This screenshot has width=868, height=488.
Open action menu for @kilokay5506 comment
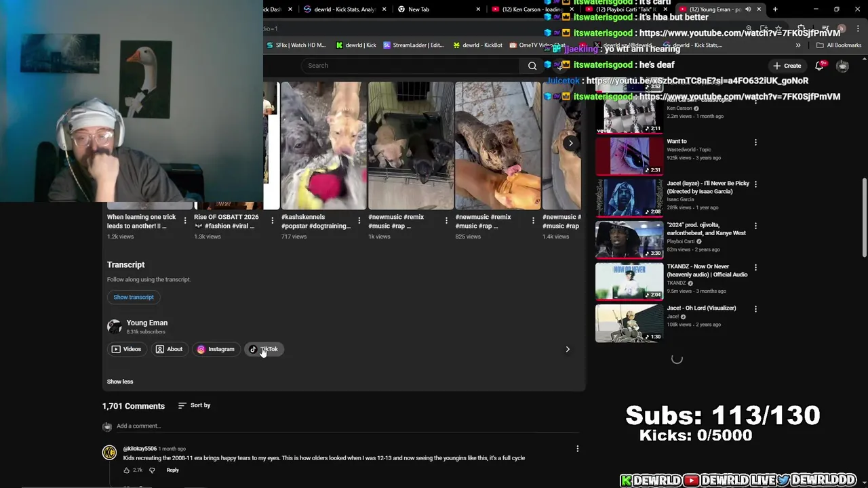coord(577,449)
